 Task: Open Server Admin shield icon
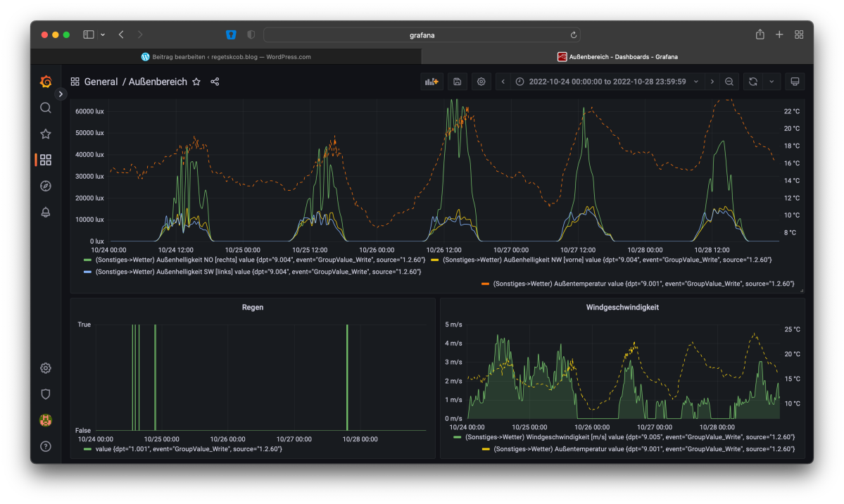46,394
